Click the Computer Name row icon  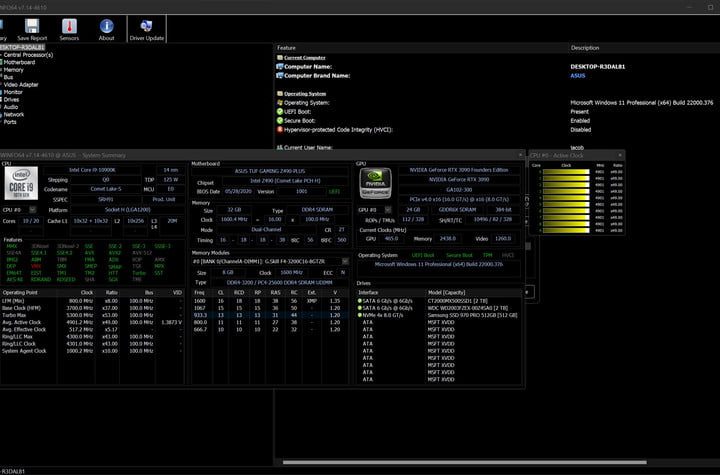click(280, 67)
